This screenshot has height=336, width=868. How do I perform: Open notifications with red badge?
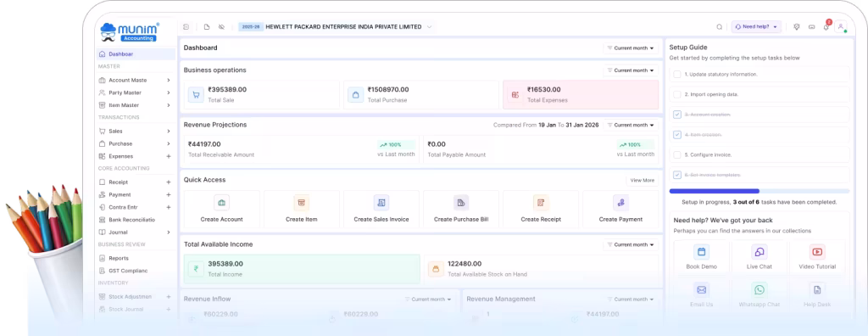[x=827, y=25]
